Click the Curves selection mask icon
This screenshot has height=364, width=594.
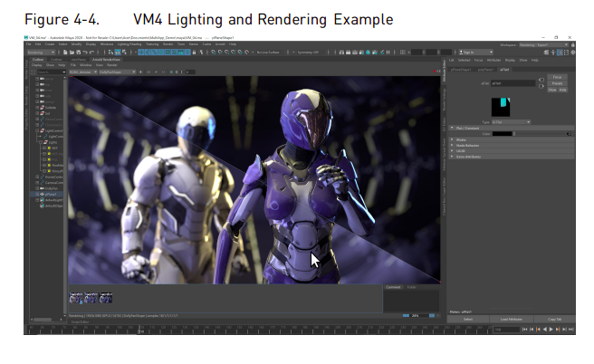click(154, 53)
